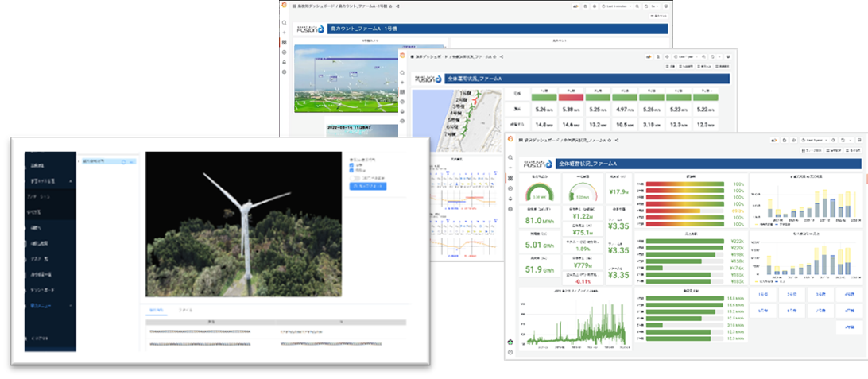Save bird count dashboard via disk icon
This screenshot has width=868, height=379.
coord(586,6)
